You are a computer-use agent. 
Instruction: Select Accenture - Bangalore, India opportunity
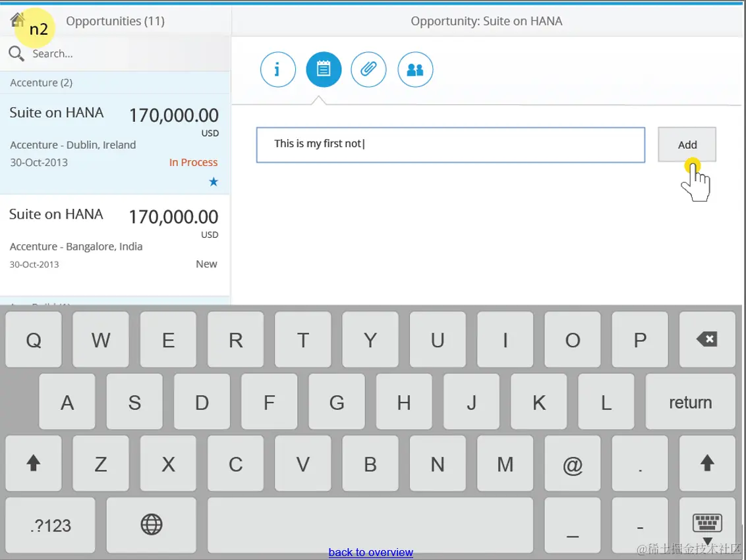[x=115, y=245]
